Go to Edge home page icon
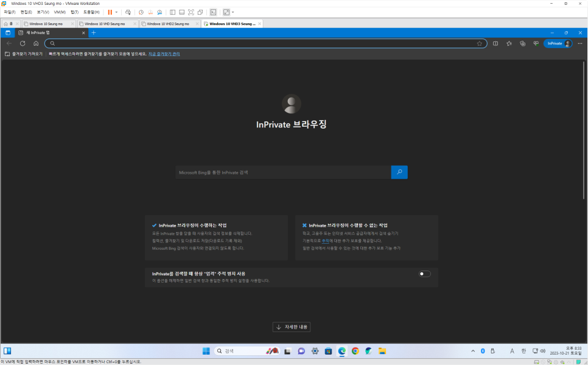 [36, 43]
